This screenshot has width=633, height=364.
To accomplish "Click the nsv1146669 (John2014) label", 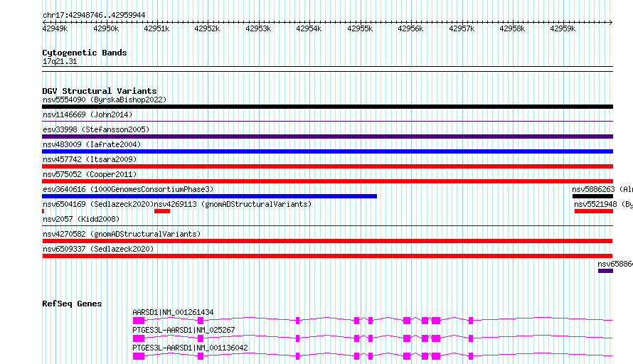I will pyautogui.click(x=87, y=114).
